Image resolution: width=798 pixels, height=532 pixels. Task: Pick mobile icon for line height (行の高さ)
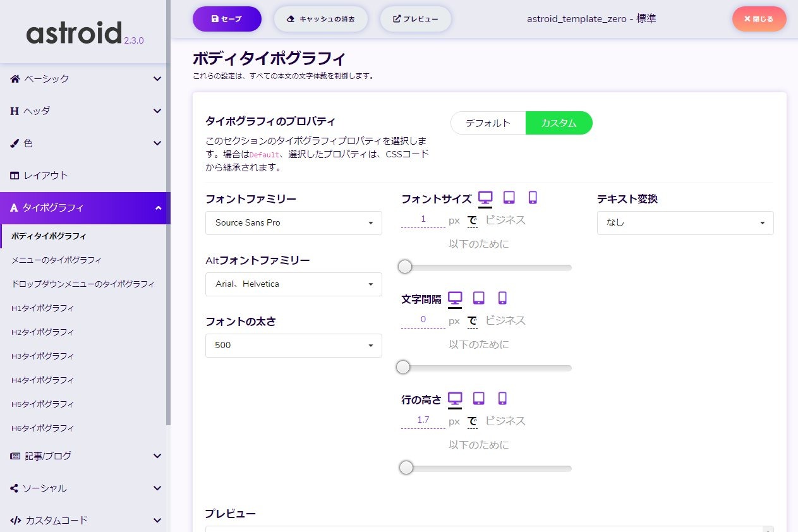(502, 398)
